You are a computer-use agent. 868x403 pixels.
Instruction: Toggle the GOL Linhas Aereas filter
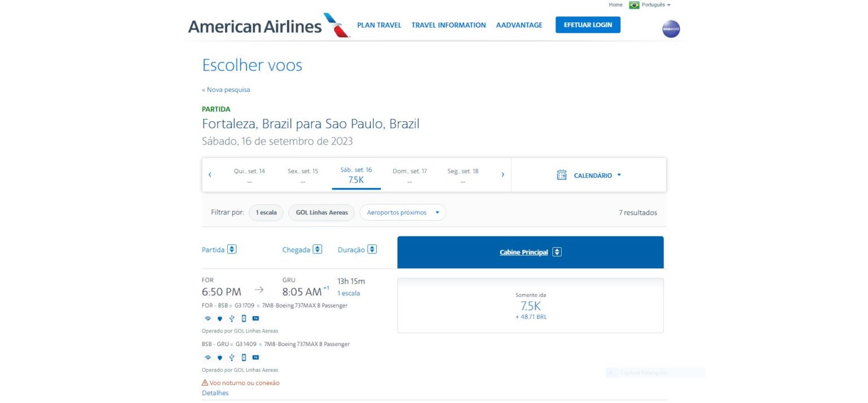[x=321, y=213]
